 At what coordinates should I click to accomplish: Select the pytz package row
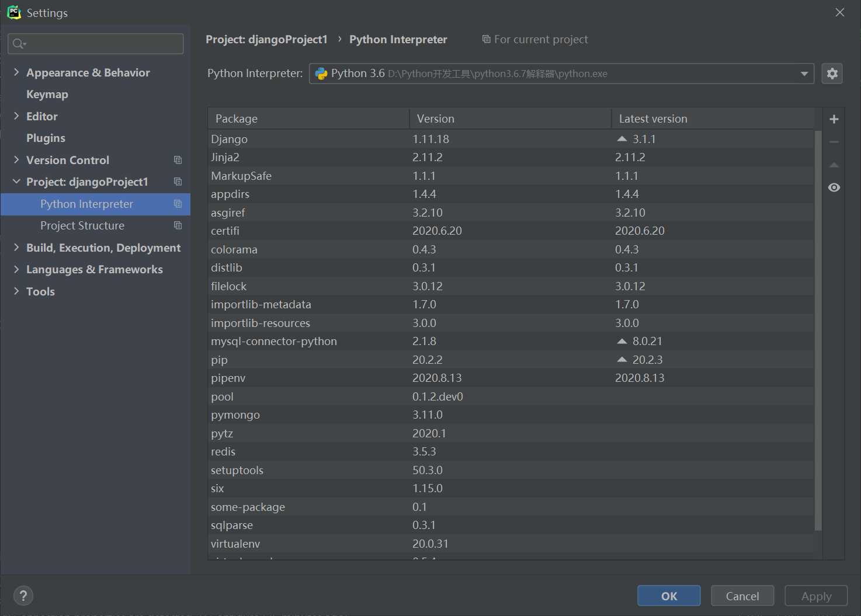tap(511, 433)
